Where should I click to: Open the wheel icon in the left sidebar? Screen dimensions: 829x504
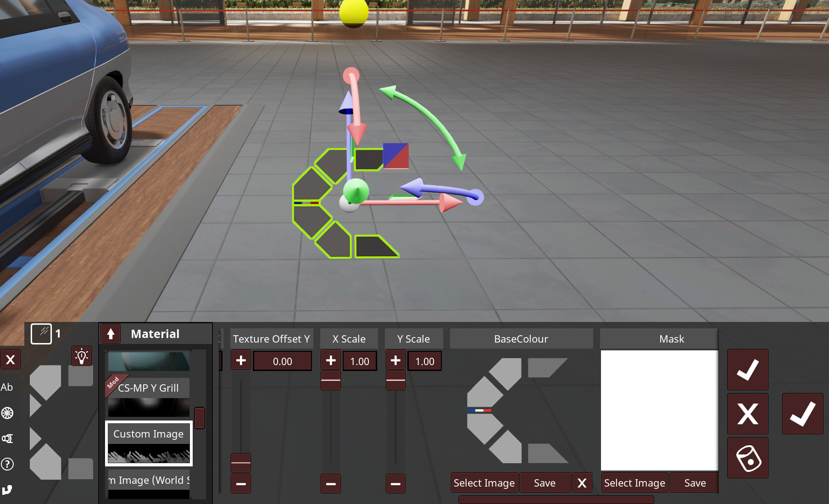pos(7,413)
